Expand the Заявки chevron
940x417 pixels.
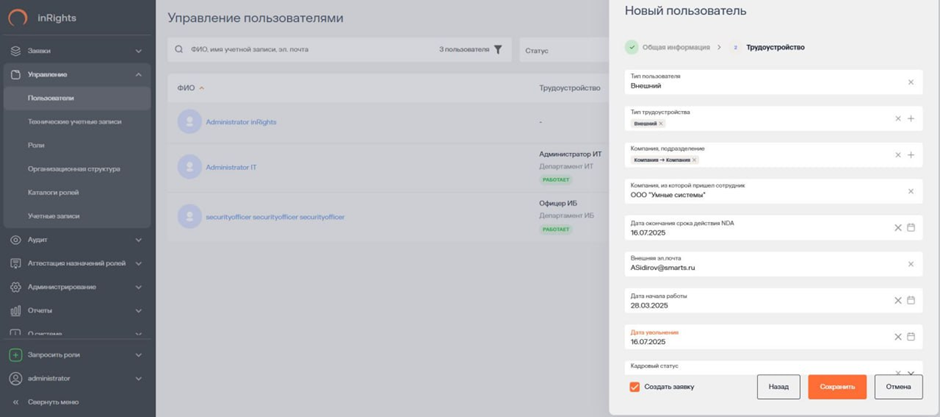[138, 51]
